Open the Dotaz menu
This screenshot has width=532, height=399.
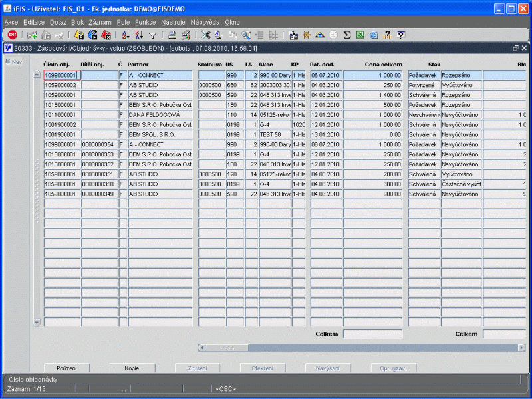tap(58, 22)
